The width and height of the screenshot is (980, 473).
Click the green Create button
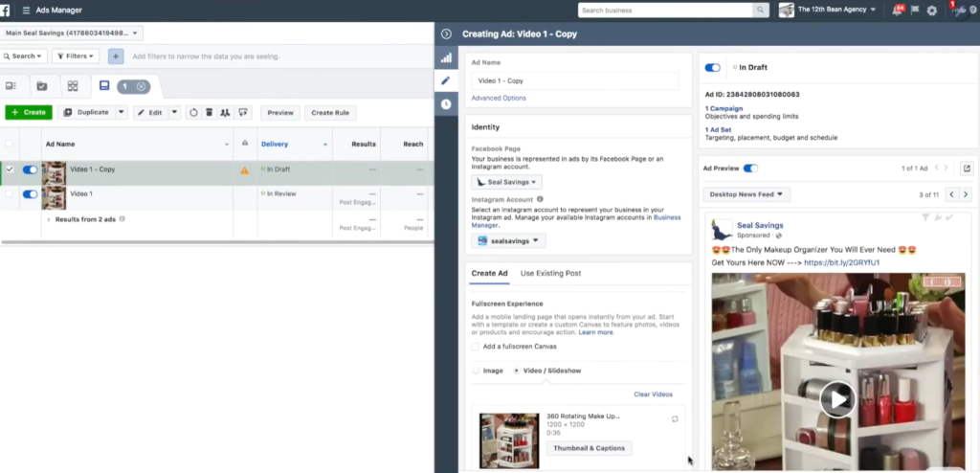pos(29,113)
